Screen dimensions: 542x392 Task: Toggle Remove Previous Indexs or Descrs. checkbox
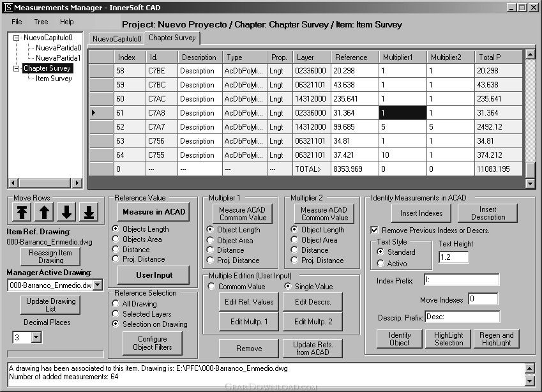coord(374,230)
